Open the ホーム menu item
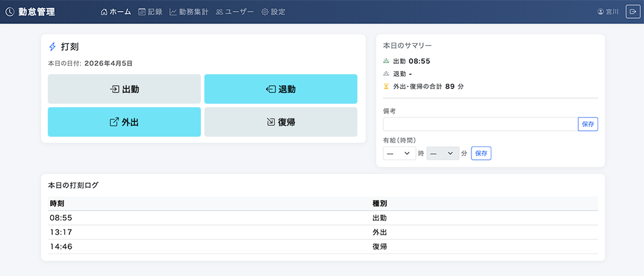The height and width of the screenshot is (276, 644). pos(116,12)
